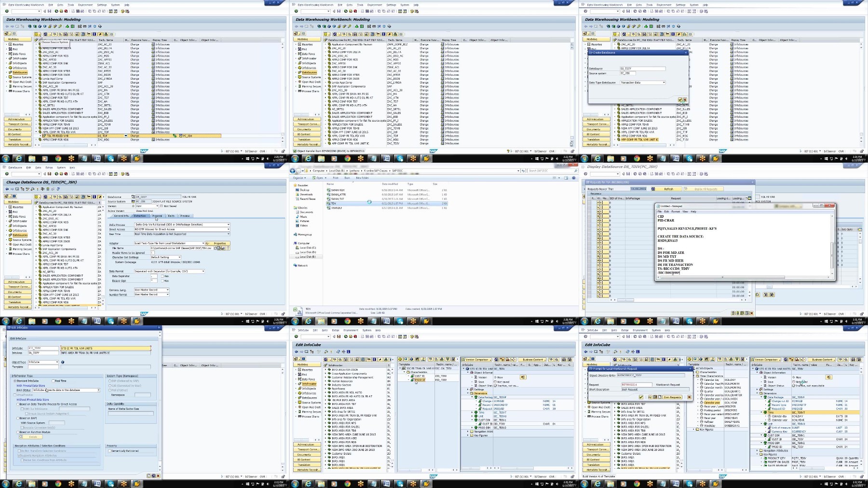Open the Delta Process dropdown
This screenshot has width=868, height=488.
click(x=229, y=224)
